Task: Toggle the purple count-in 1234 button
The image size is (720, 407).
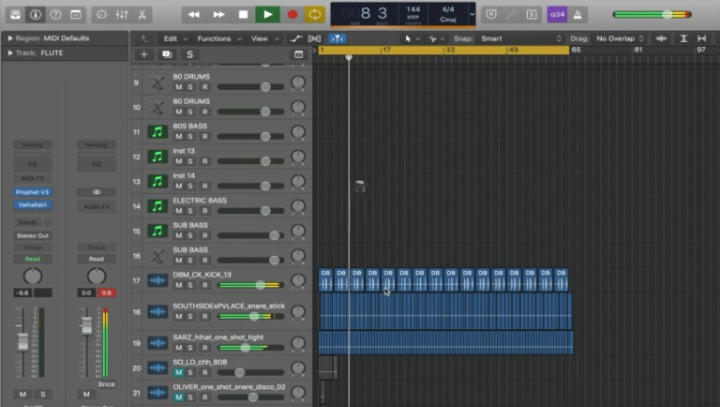Action: [557, 15]
